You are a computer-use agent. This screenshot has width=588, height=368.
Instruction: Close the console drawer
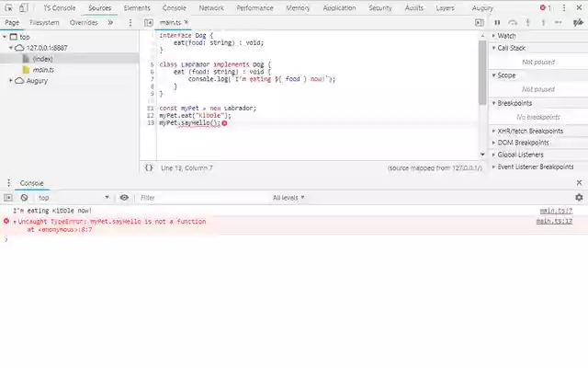(x=579, y=183)
